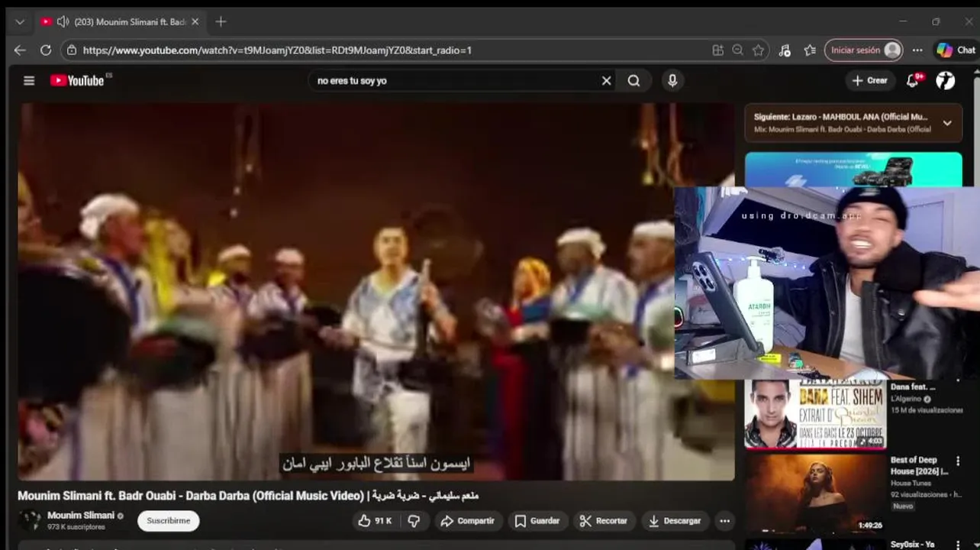980x550 pixels.
Task: Go back with the browser back arrow
Action: (20, 50)
